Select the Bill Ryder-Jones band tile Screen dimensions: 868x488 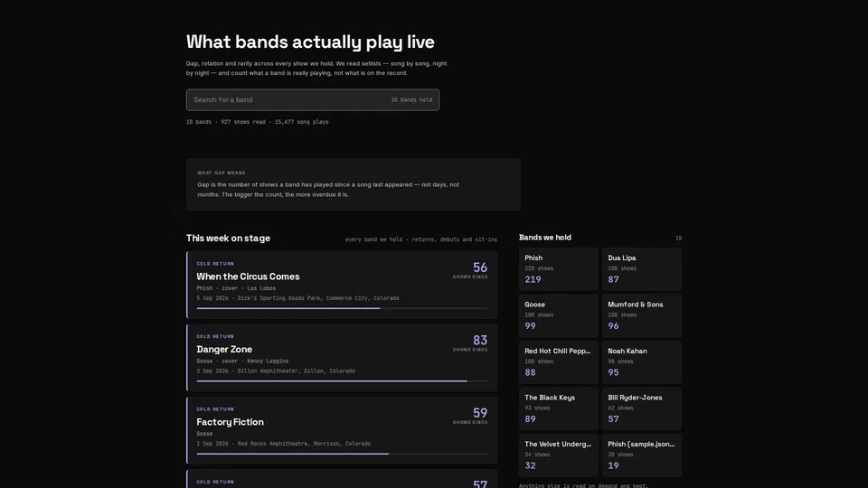(642, 408)
